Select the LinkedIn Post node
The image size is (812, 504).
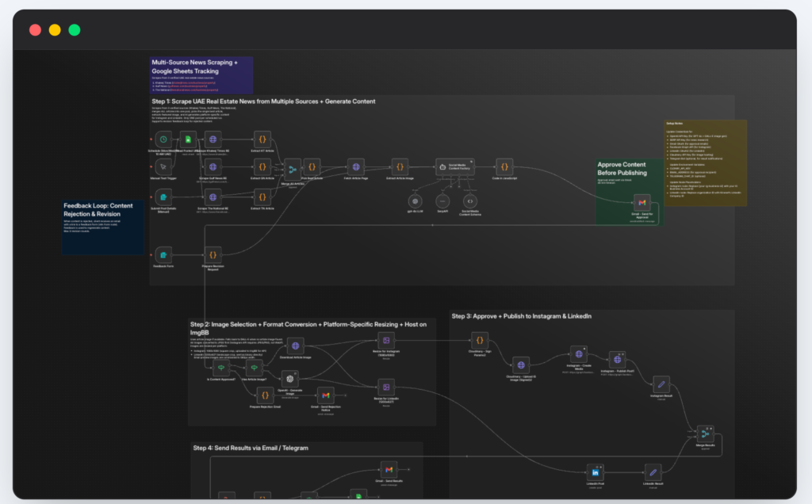tap(595, 472)
